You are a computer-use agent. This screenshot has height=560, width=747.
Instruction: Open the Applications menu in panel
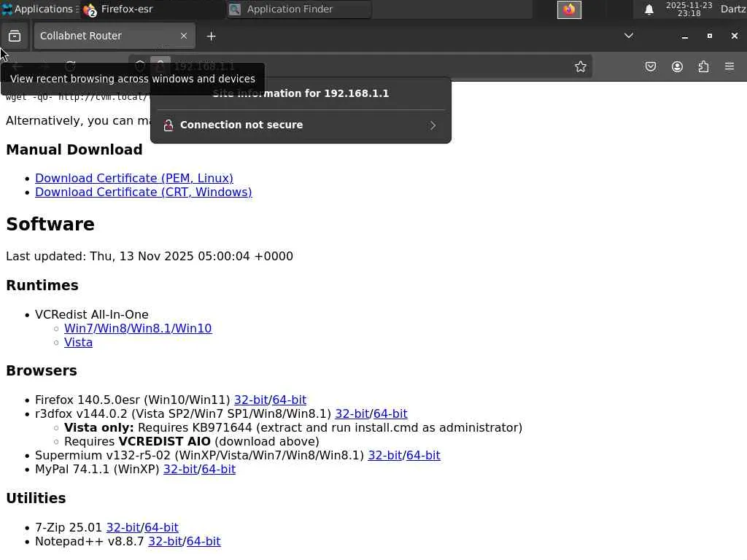39,9
